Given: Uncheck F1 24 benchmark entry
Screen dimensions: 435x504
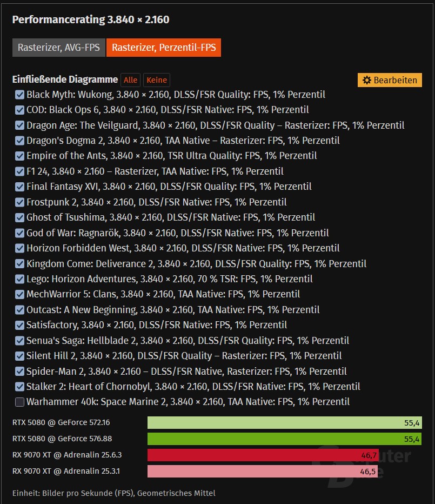Looking at the screenshot, I should (x=19, y=170).
